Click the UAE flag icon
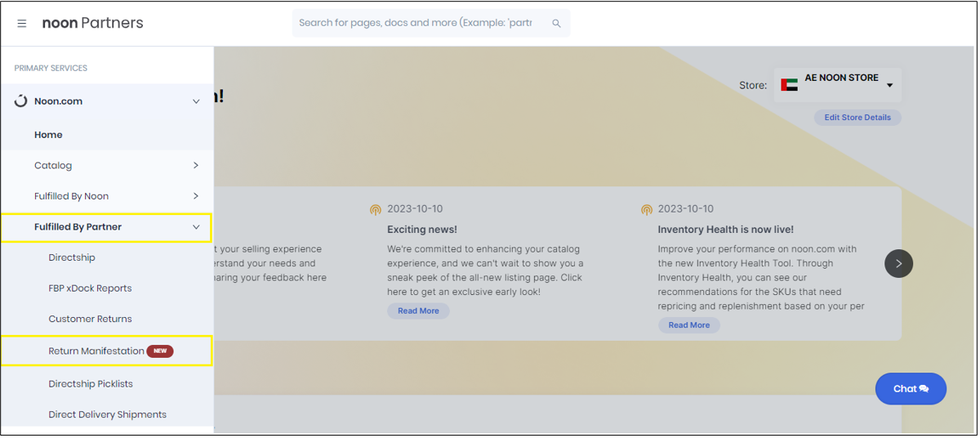 pyautogui.click(x=789, y=85)
